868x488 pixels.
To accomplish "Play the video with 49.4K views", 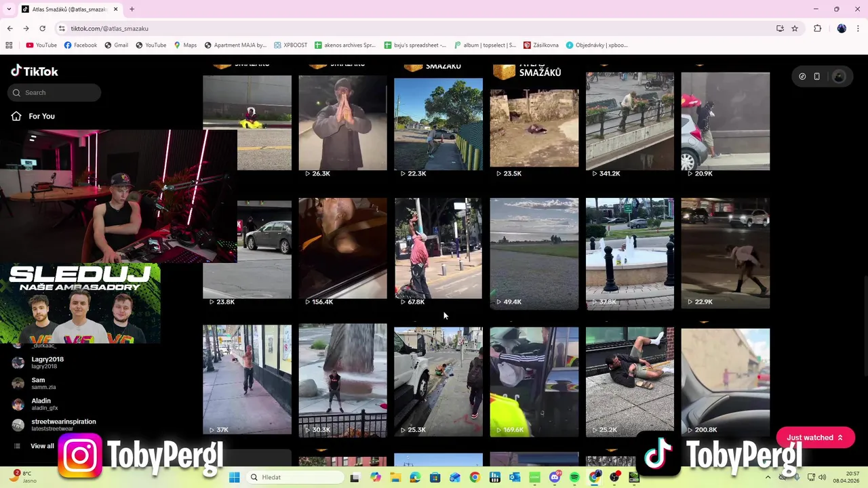I will [x=534, y=252].
